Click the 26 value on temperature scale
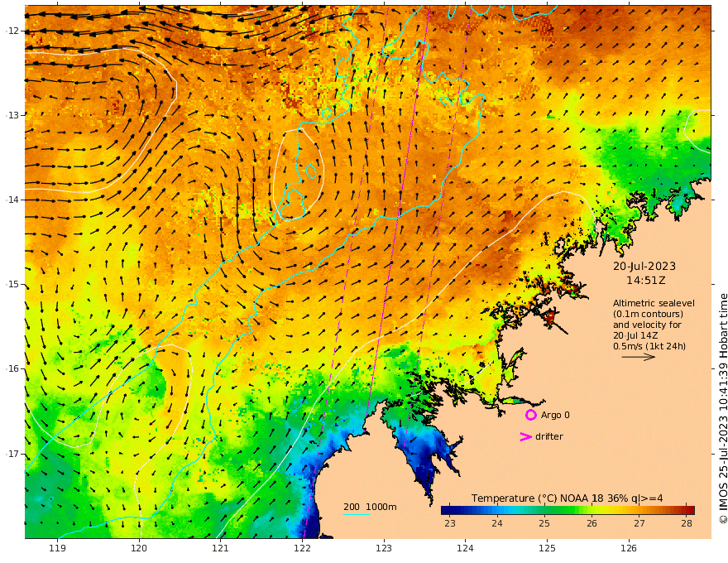The image size is (728, 563). click(591, 523)
